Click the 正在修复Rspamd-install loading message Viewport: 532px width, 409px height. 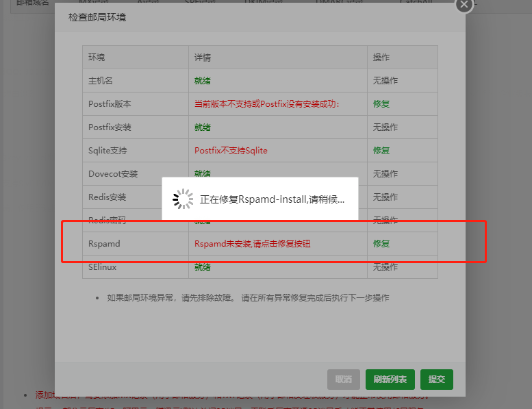272,199
